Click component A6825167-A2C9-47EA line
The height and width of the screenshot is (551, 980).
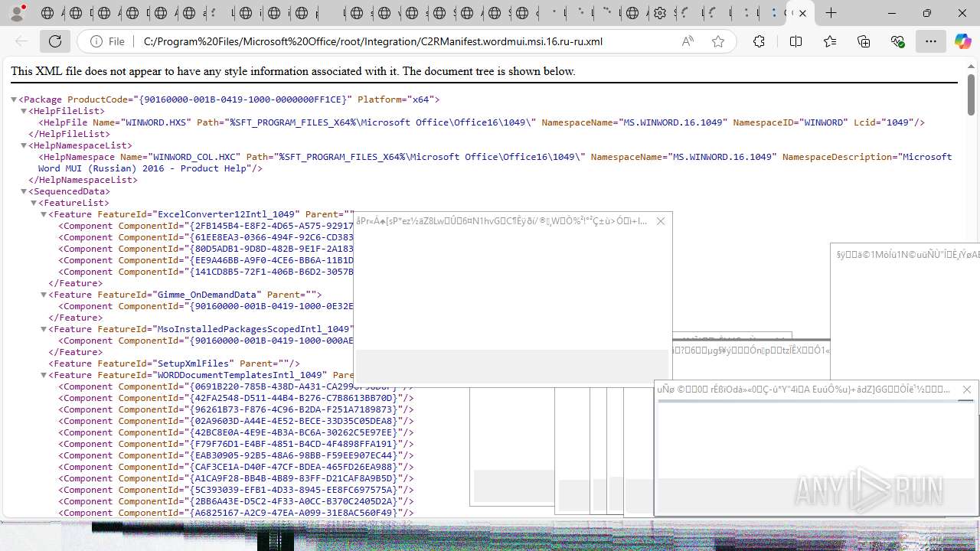click(236, 513)
